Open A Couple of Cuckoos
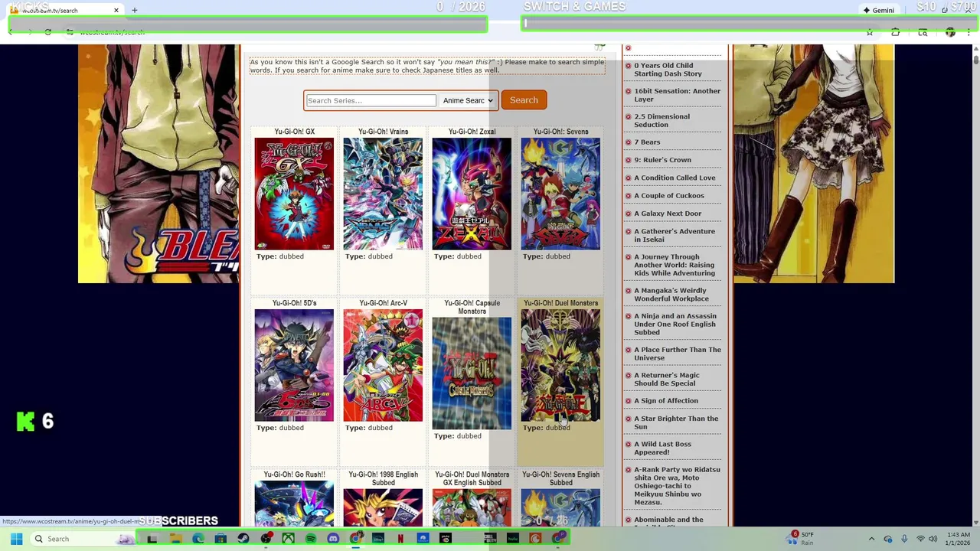The width and height of the screenshot is (980, 551). (668, 196)
